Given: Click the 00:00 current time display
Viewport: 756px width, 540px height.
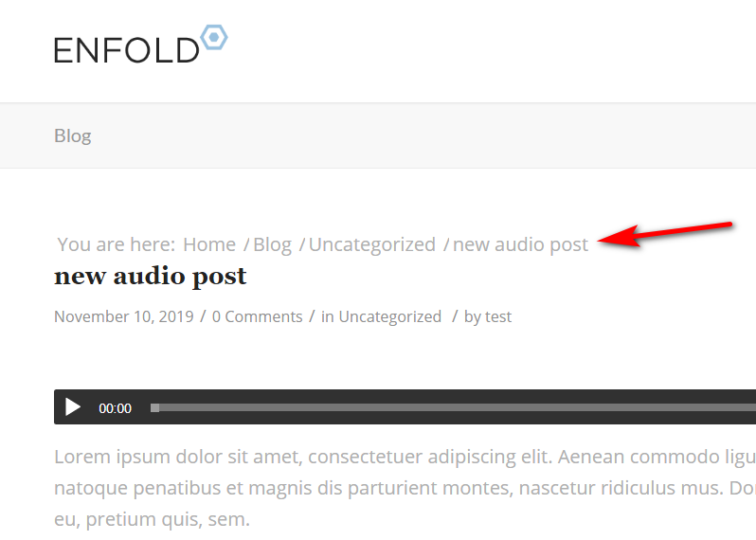Looking at the screenshot, I should pos(115,408).
